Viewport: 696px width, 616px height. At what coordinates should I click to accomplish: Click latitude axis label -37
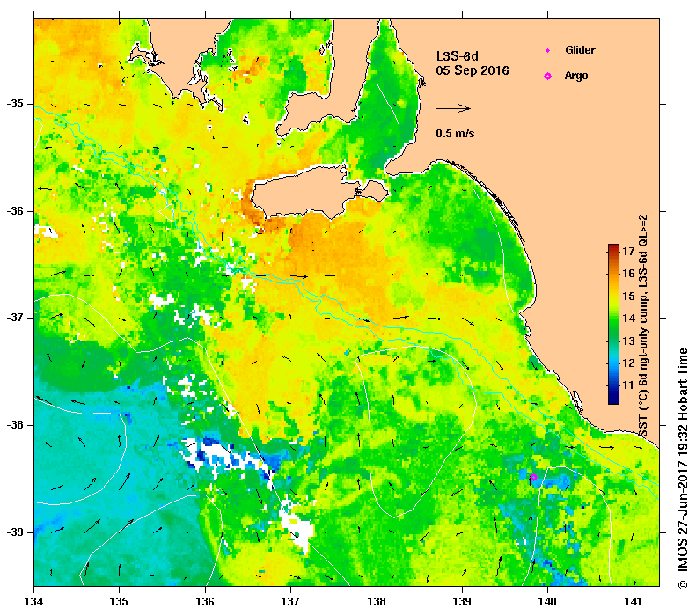pos(15,318)
